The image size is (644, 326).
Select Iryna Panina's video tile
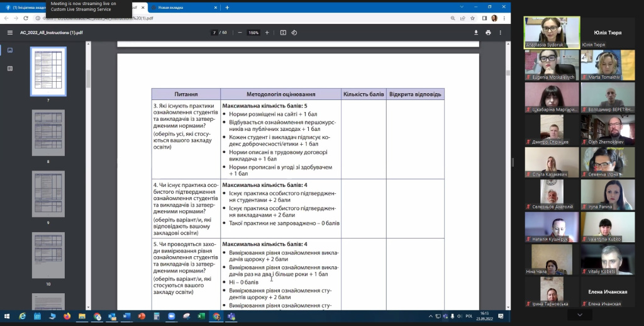[608, 195]
